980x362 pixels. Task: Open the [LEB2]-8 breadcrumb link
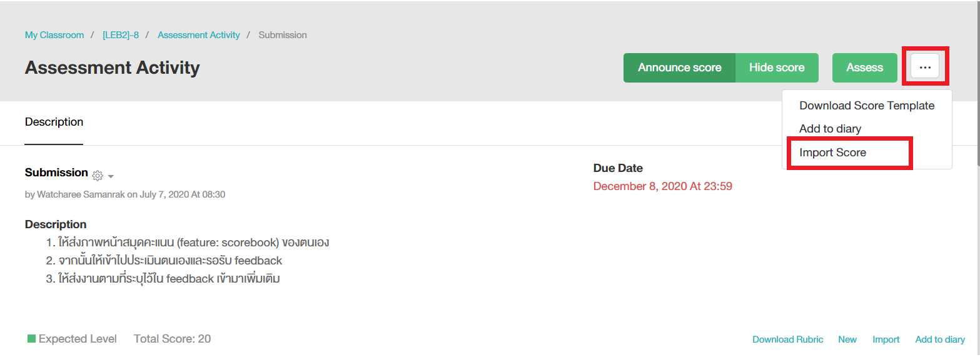point(121,35)
